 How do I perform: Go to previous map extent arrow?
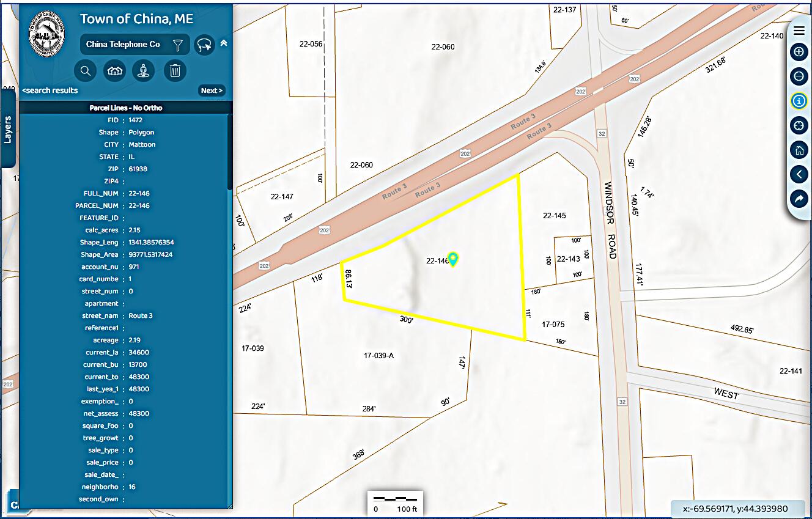(799, 174)
